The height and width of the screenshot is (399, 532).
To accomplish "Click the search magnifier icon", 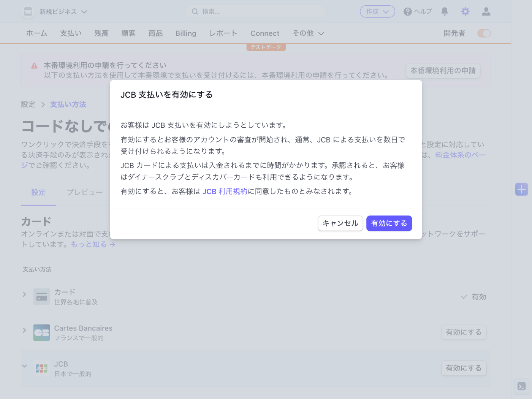I will coord(195,12).
